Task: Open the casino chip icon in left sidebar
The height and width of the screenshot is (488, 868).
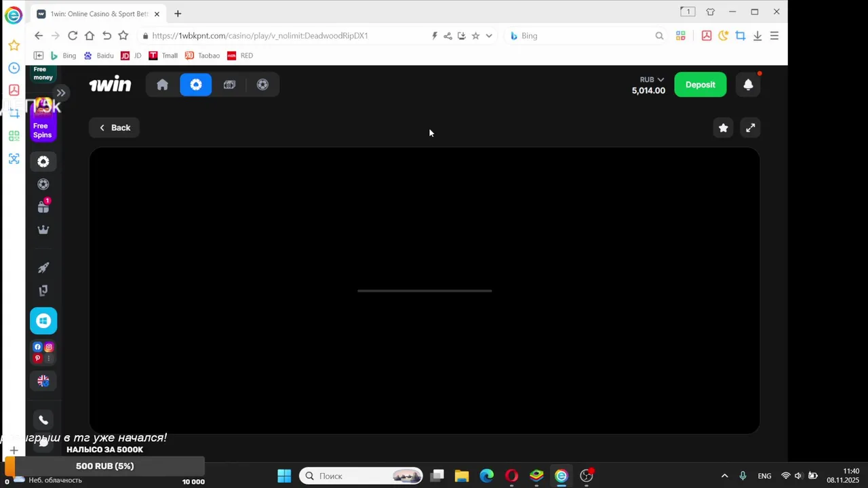Action: point(43,161)
